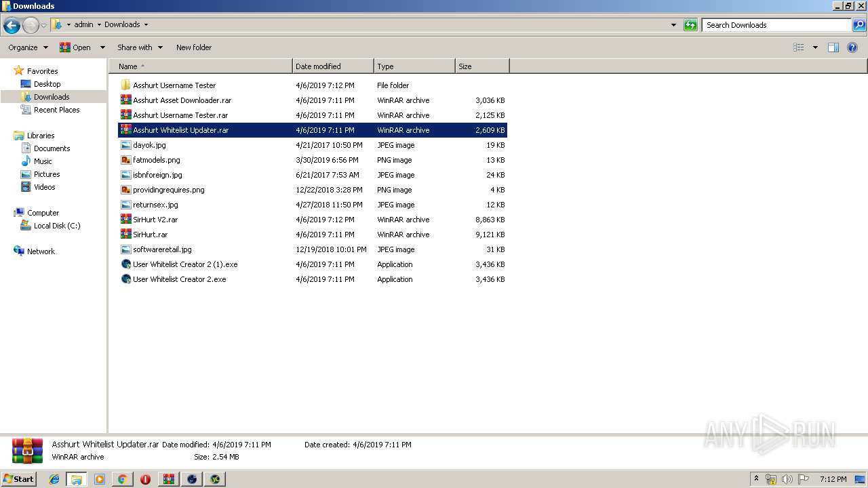868x488 pixels.
Task: Open Windows Media Player from taskbar
Action: 100,479
